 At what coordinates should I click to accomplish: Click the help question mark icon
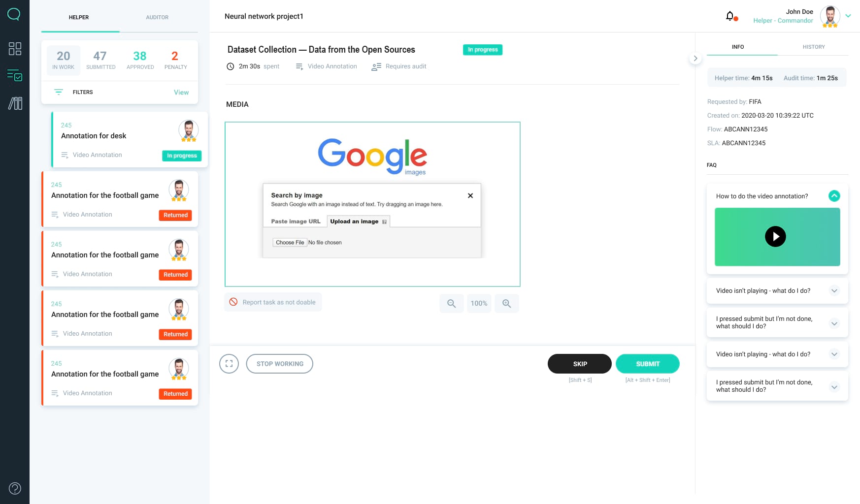coord(15,488)
